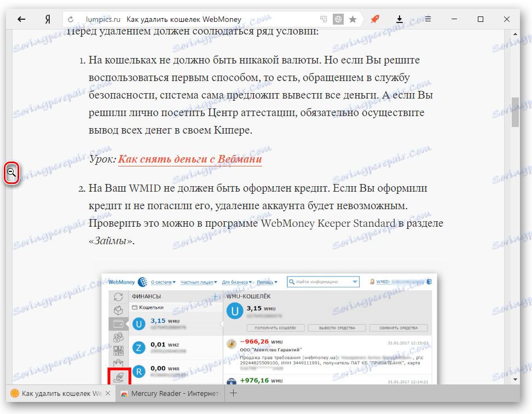Click the WebMoney sidebar cube icon
Viewport: 532px width, 414px height.
coord(118,310)
